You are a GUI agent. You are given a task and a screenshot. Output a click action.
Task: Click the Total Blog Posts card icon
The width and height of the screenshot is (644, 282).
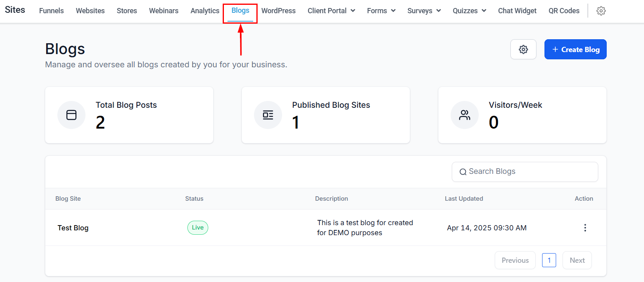coord(71,115)
